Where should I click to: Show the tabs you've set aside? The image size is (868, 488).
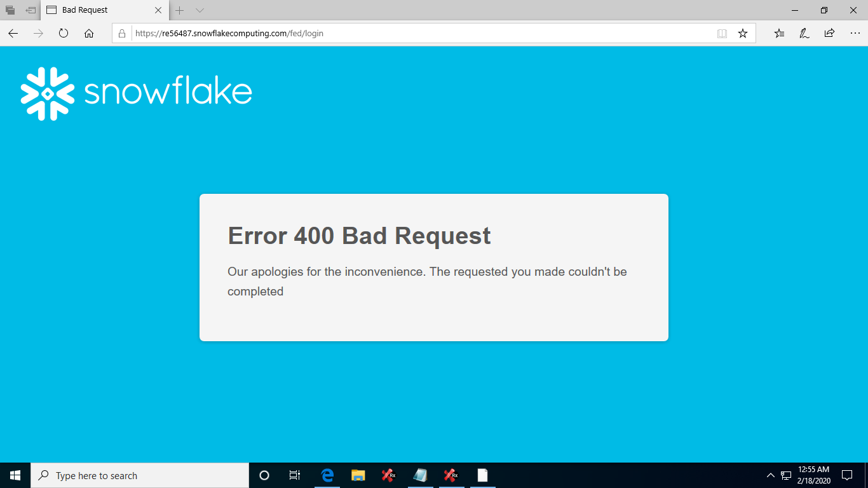10,10
